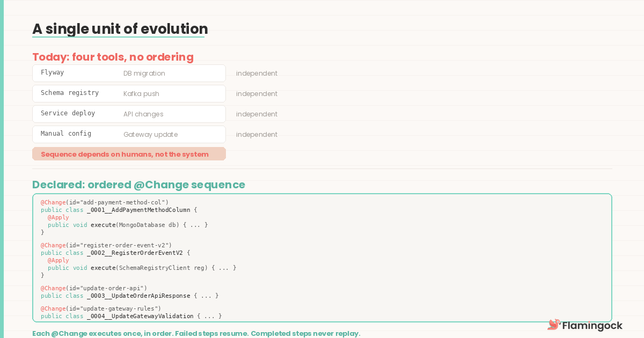Click the teal accent bar on the left edge
The width and height of the screenshot is (644, 338).
point(2,169)
